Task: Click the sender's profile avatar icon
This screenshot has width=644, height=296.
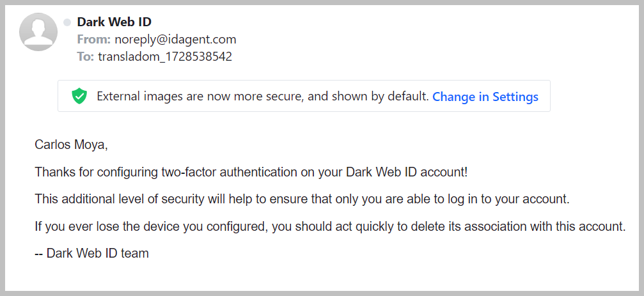Action: pos(39,31)
